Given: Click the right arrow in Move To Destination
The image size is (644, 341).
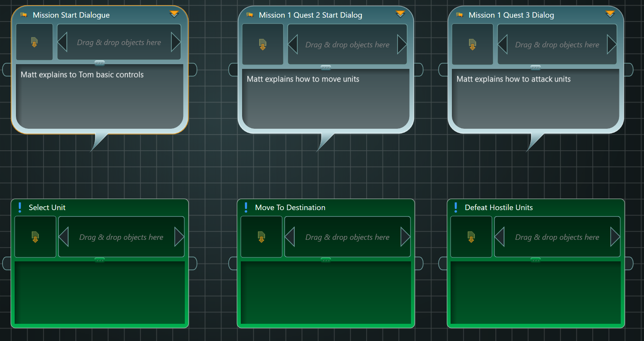Looking at the screenshot, I should pos(405,237).
